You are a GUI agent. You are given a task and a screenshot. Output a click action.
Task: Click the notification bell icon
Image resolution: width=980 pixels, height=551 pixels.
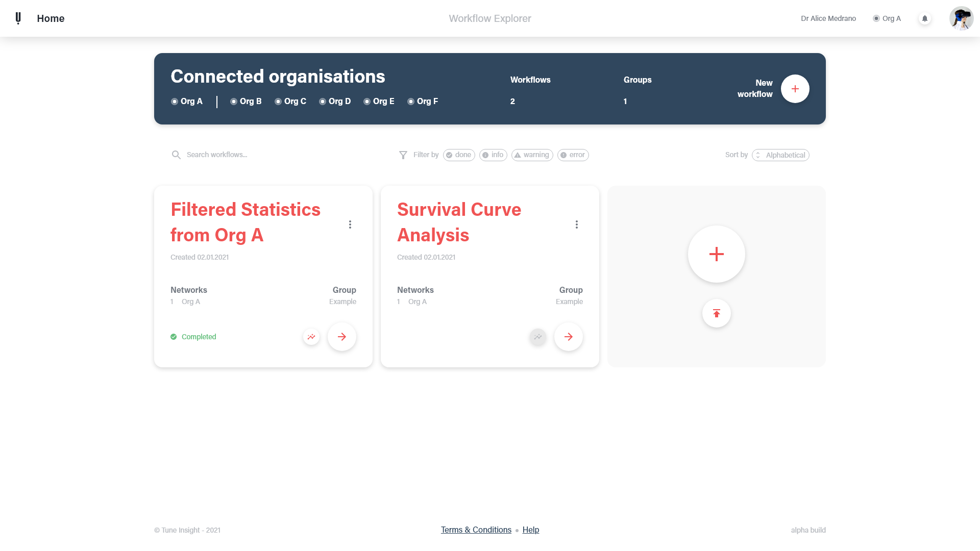tap(924, 18)
